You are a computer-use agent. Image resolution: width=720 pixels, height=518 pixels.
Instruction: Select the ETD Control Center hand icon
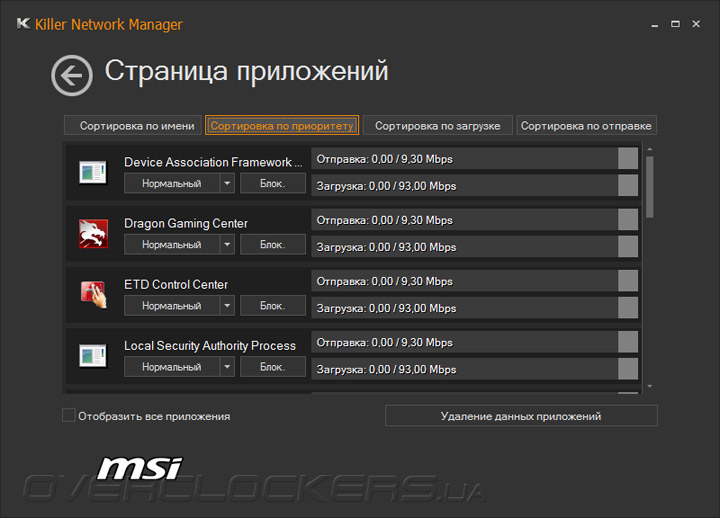click(93, 294)
